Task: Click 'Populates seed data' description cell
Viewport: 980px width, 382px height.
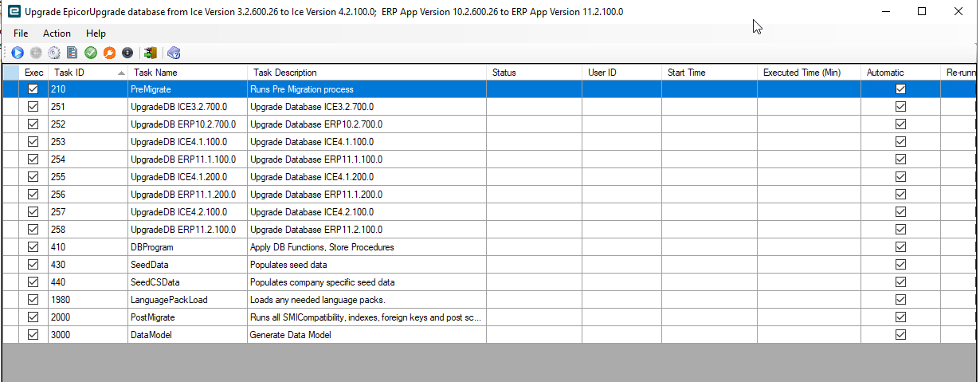Action: pyautogui.click(x=367, y=265)
